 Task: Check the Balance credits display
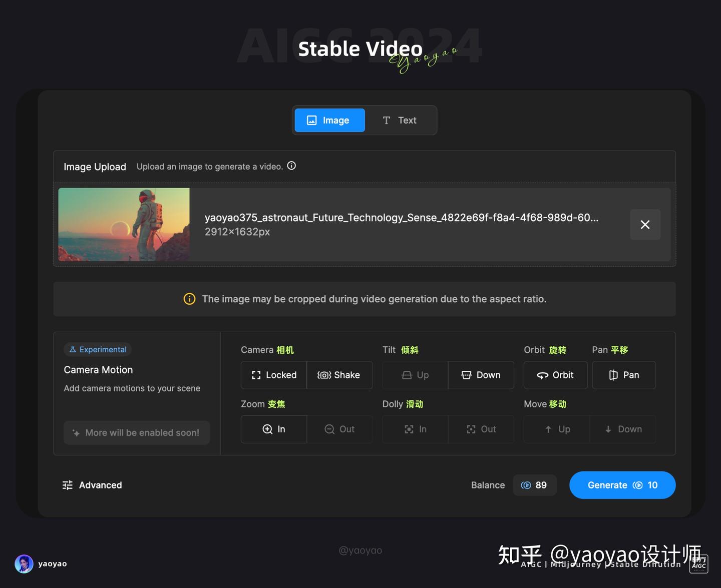pyautogui.click(x=534, y=485)
